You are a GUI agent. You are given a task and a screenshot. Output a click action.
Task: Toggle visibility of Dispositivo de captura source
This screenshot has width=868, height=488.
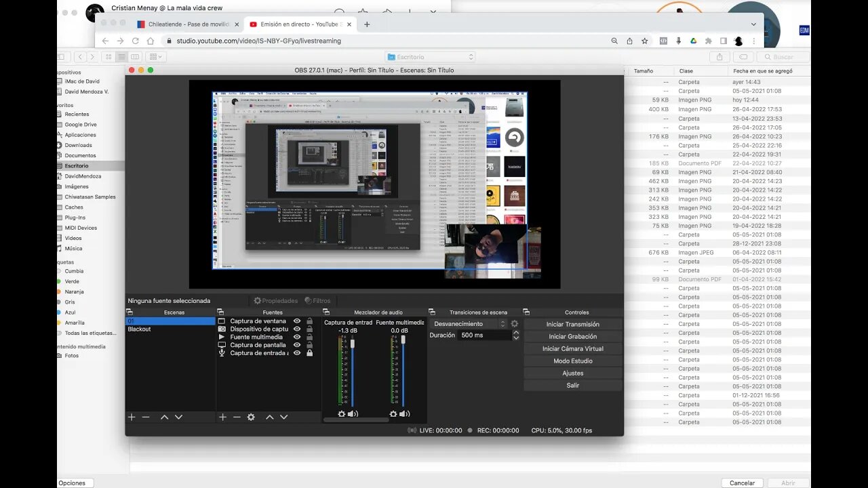[296, 329]
